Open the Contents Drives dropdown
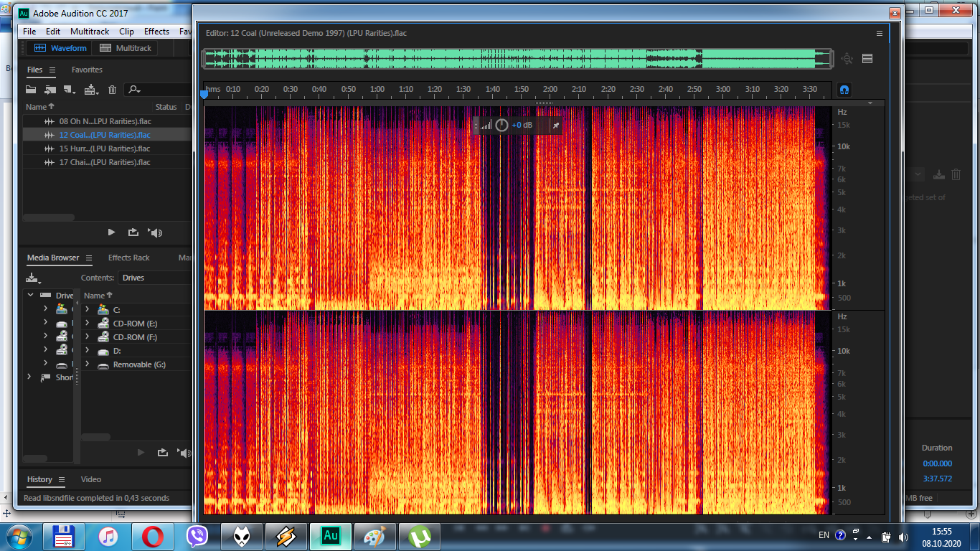This screenshot has height=551, width=980. (x=154, y=278)
